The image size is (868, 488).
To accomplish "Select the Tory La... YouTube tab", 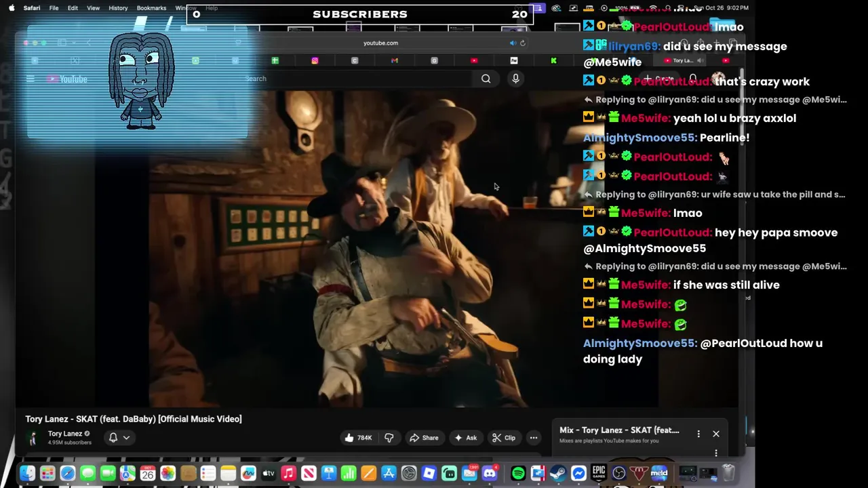I will [x=679, y=60].
